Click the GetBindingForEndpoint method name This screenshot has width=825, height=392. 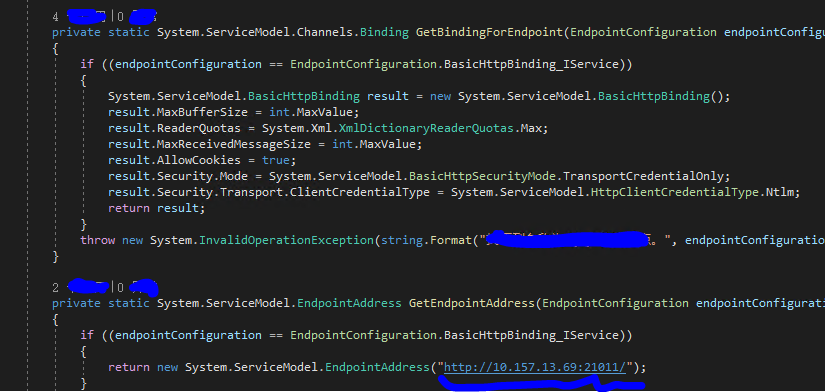pyautogui.click(x=489, y=32)
